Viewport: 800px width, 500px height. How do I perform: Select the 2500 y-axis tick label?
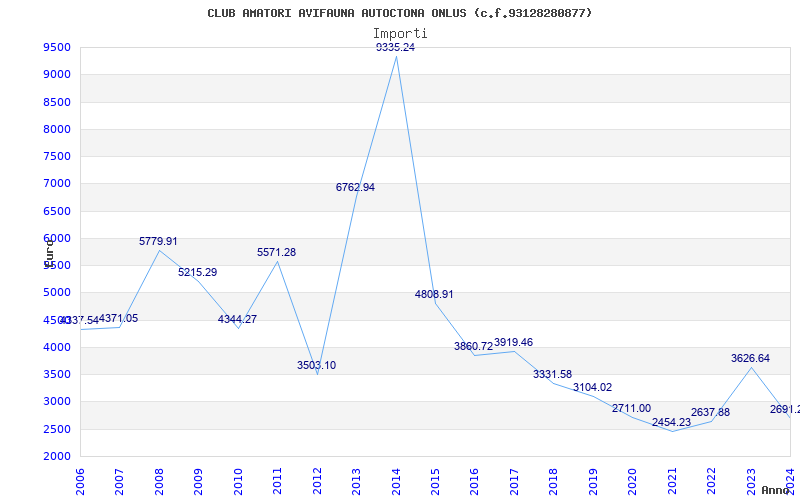click(x=57, y=429)
